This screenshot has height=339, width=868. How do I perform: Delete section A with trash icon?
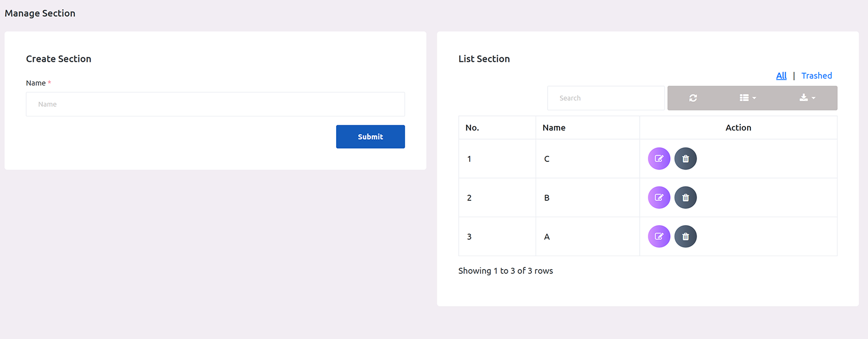[x=685, y=237]
